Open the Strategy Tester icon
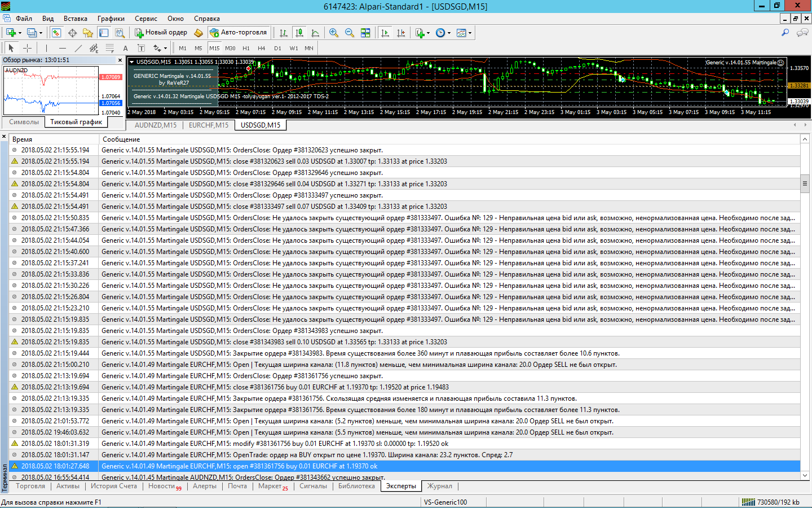Viewport: 812px width, 508px height. click(x=120, y=33)
